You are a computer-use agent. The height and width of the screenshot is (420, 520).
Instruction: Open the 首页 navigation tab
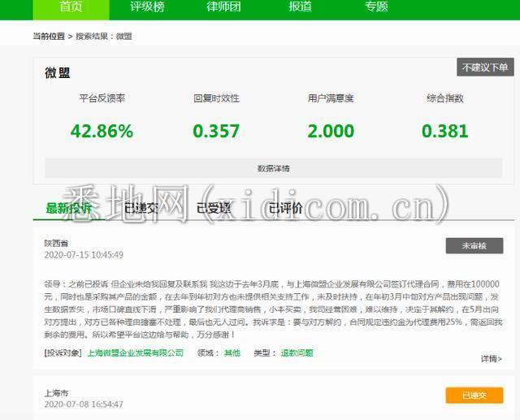[71, 8]
